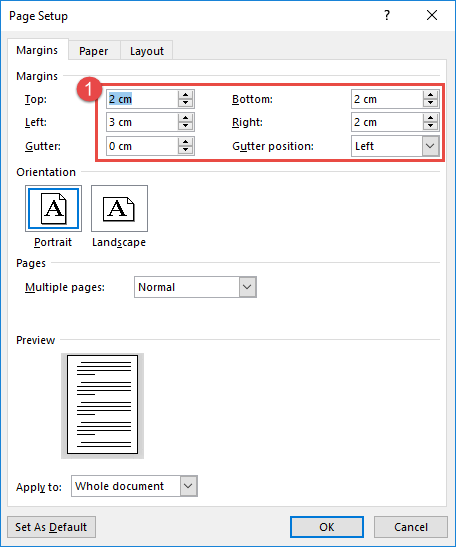Increase the Right margin value
456x547 pixels.
click(431, 118)
